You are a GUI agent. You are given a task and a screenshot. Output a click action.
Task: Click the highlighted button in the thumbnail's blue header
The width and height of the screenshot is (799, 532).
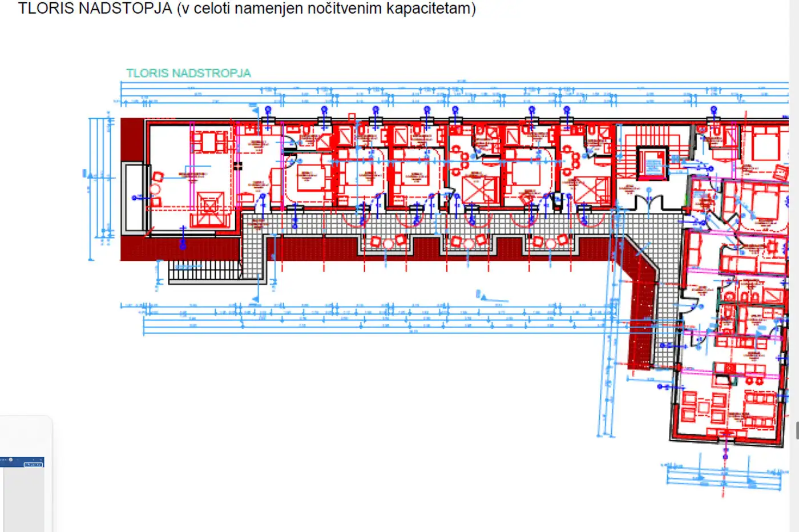(x=33, y=464)
